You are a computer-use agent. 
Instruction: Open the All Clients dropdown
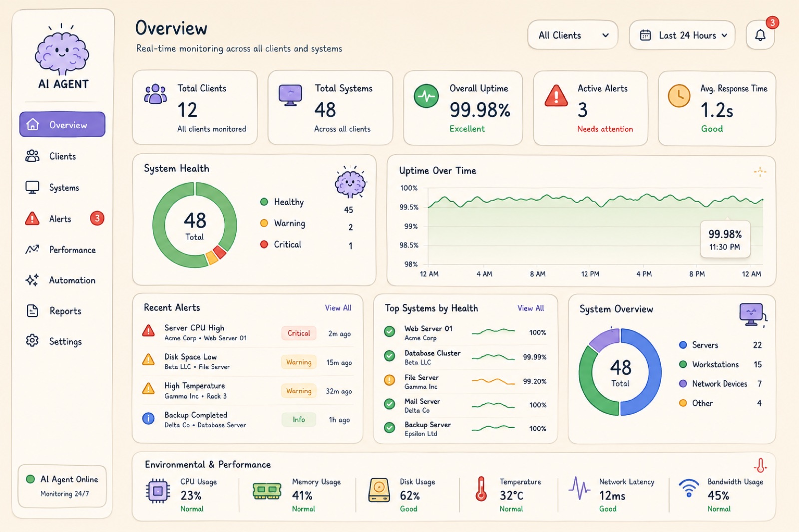[573, 35]
